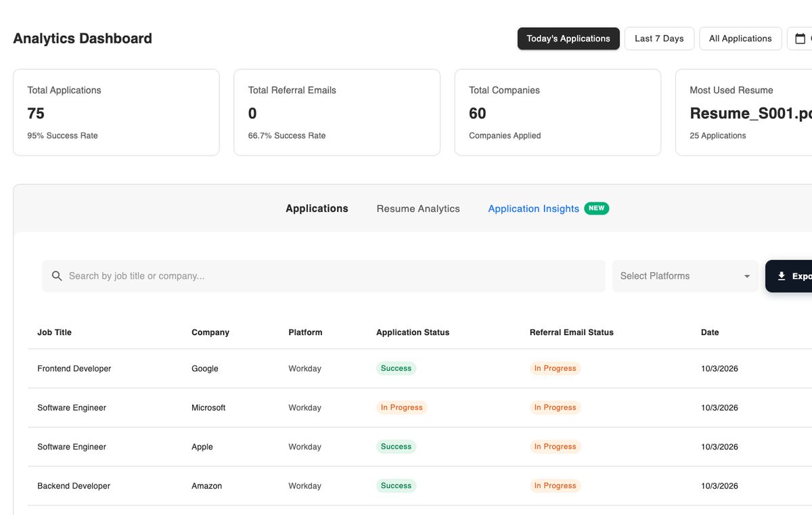
Task: Click the Total Companies card
Action: [x=558, y=112]
